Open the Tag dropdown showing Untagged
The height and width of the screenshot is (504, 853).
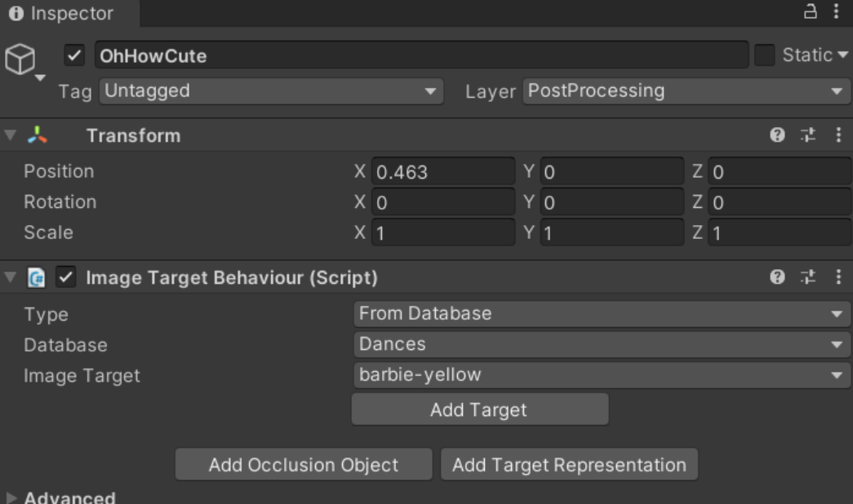[271, 91]
